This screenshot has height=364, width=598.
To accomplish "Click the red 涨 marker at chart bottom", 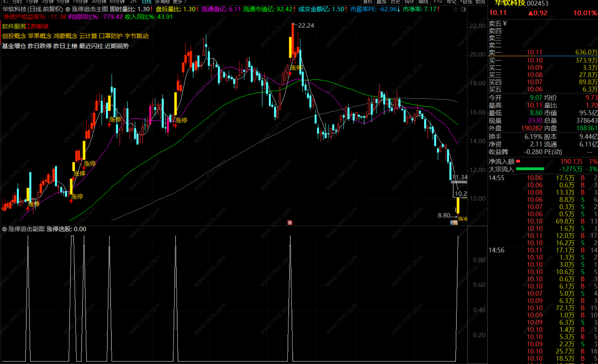I will pos(290,223).
